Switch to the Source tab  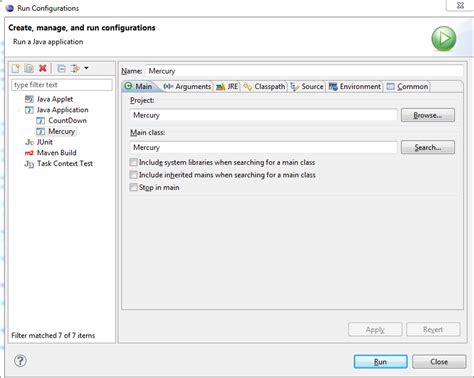tap(307, 86)
